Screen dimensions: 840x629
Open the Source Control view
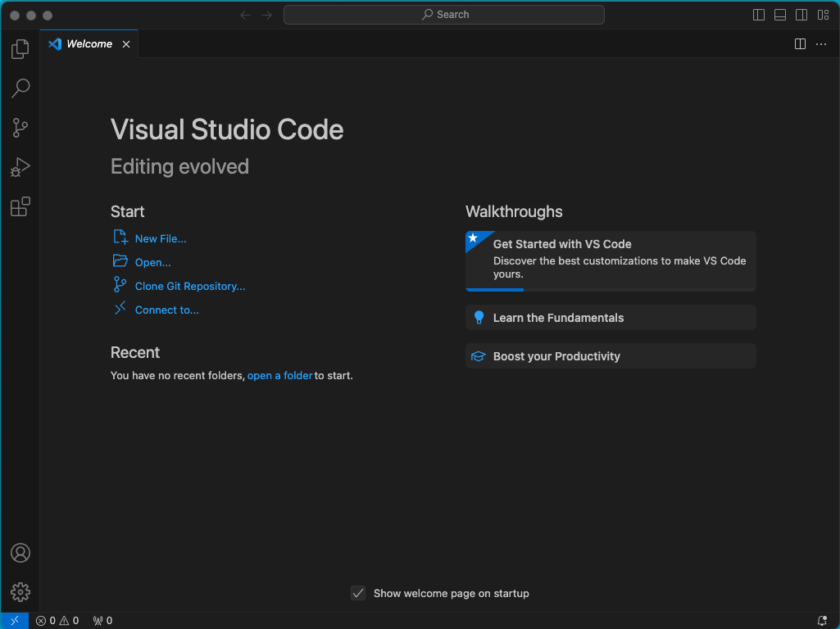pyautogui.click(x=20, y=128)
